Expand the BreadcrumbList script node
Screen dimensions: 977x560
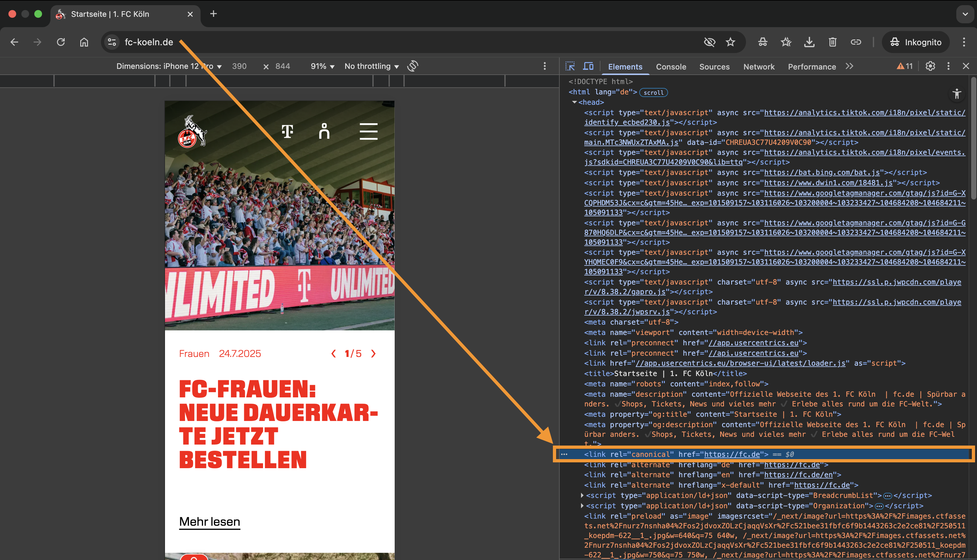tap(582, 495)
